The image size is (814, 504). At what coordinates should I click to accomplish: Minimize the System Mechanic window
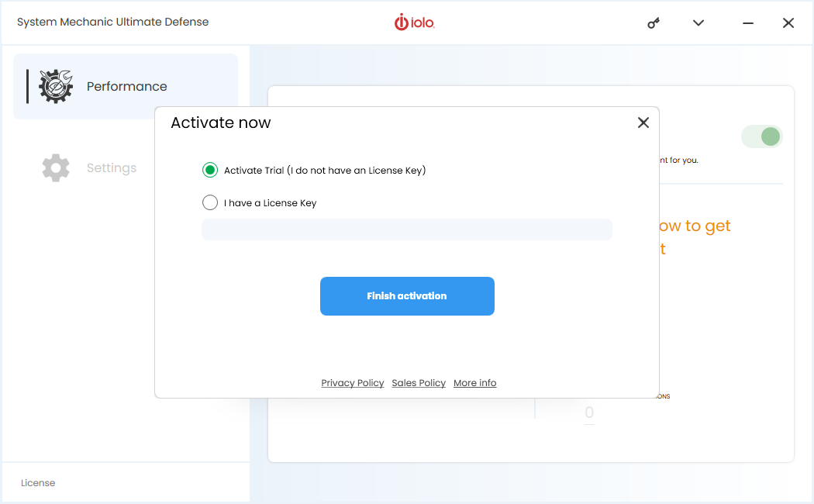click(x=747, y=22)
